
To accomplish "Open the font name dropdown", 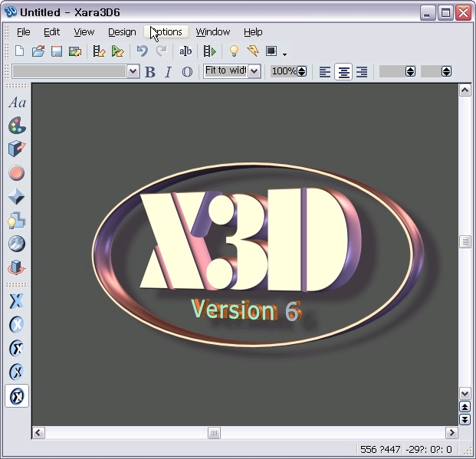I will click(133, 71).
